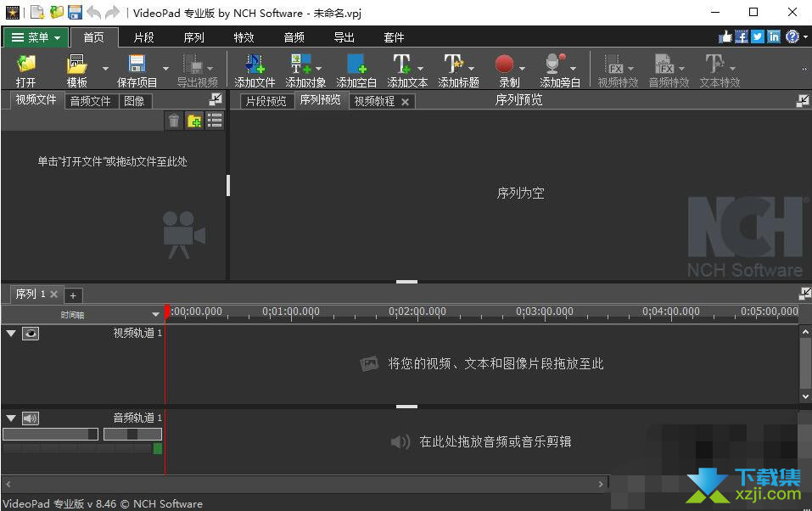Open Video Effects (视频特效)
The width and height of the screenshot is (812, 511).
(614, 65)
